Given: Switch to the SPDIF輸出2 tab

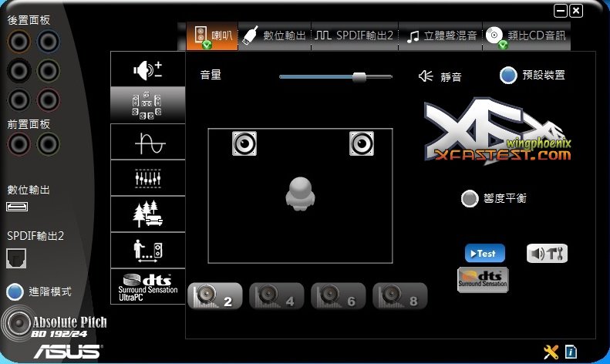Looking at the screenshot, I should click(x=355, y=36).
